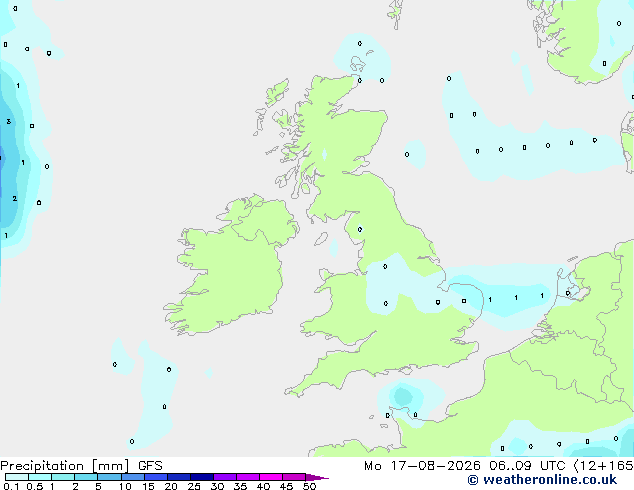Click the '30' legend scale label

217,486
